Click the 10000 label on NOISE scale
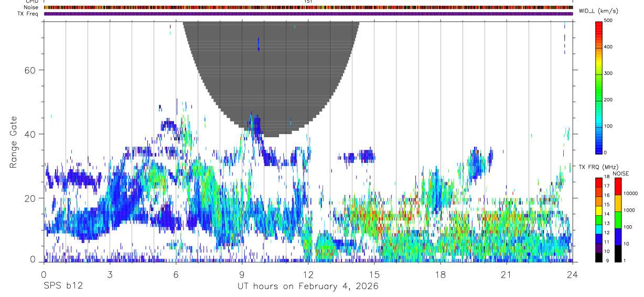Screen dimensions: 644x297 click(631, 193)
